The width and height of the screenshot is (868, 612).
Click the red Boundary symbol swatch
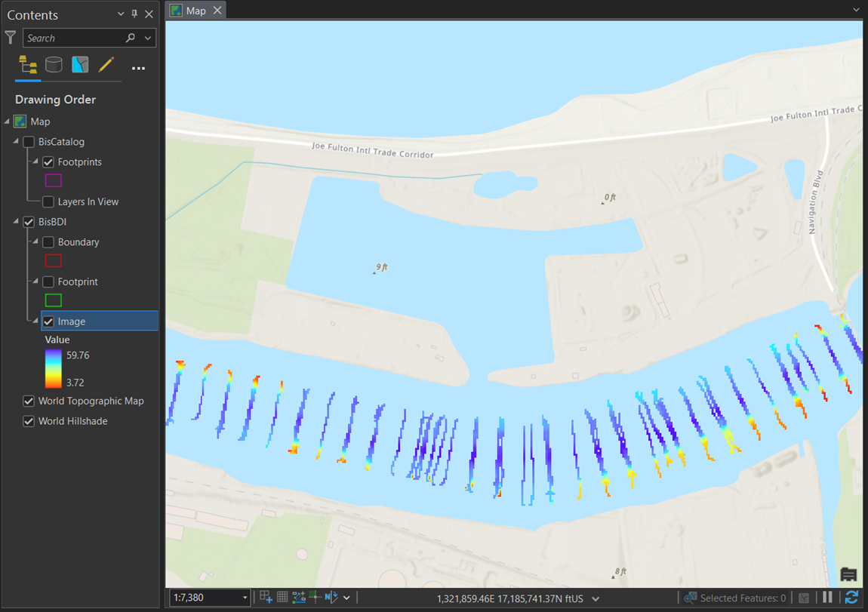tap(52, 260)
